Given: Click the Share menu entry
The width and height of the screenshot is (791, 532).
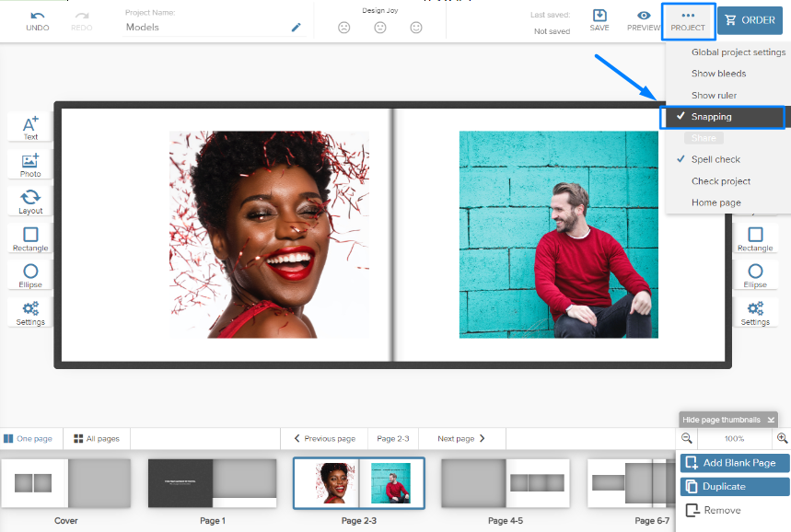Looking at the screenshot, I should [704, 138].
